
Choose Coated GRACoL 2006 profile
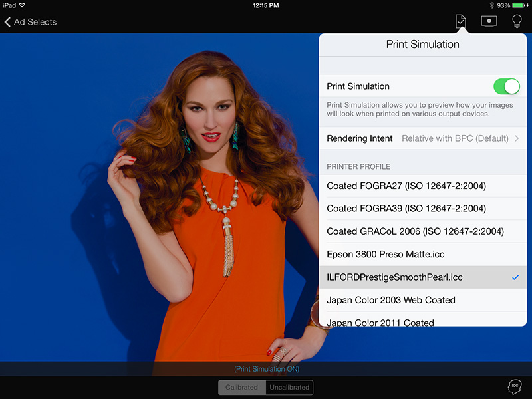[x=423, y=231]
